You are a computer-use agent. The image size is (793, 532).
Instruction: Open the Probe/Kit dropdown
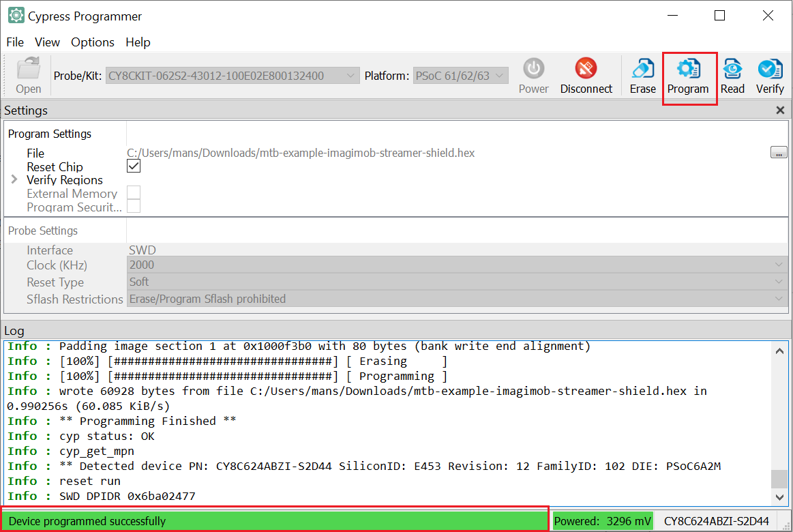point(232,76)
